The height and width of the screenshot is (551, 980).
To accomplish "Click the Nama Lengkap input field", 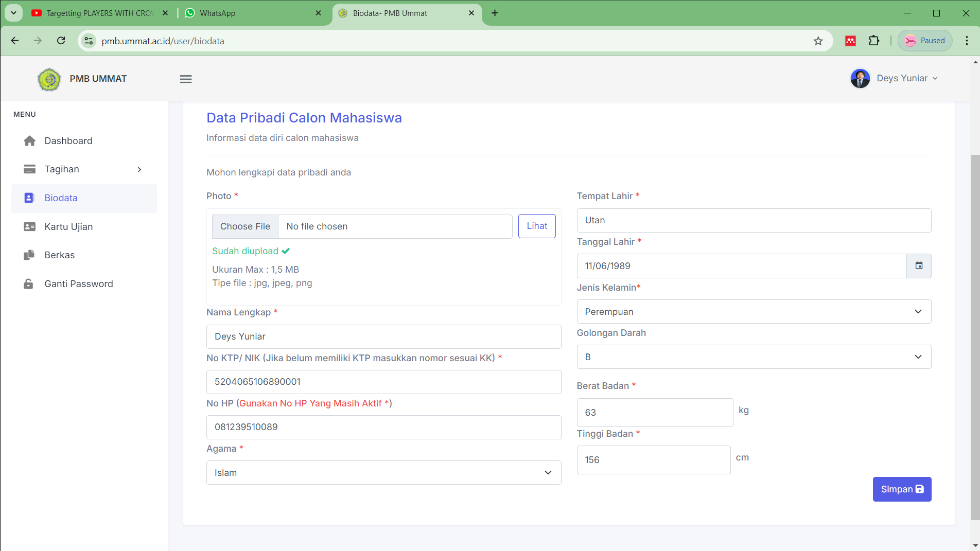I will click(383, 336).
